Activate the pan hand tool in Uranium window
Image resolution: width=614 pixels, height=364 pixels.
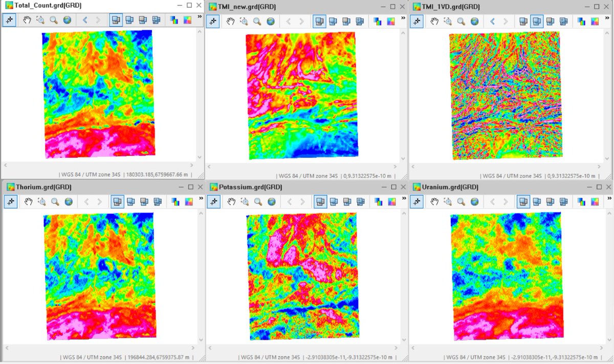click(434, 201)
